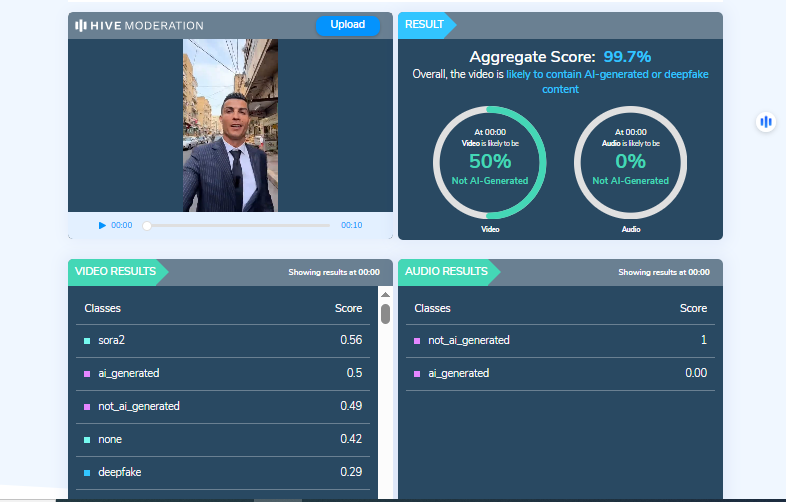Click the 99.7% aggregate score value

[x=626, y=57]
